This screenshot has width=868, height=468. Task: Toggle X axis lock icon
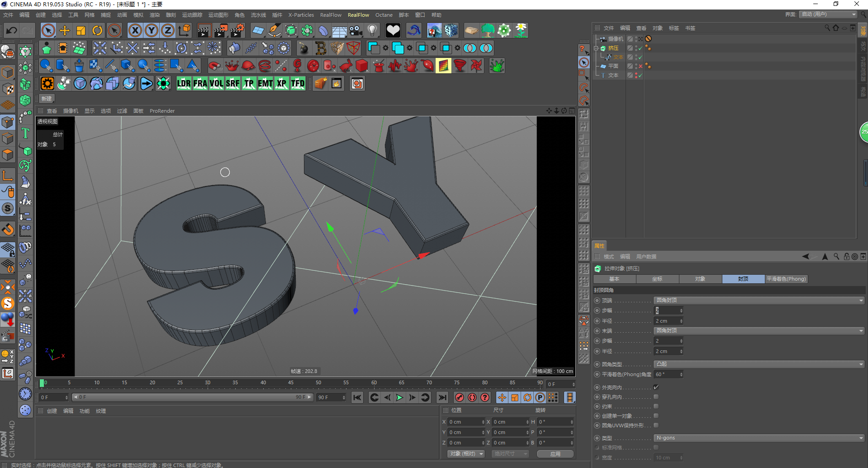[x=135, y=30]
